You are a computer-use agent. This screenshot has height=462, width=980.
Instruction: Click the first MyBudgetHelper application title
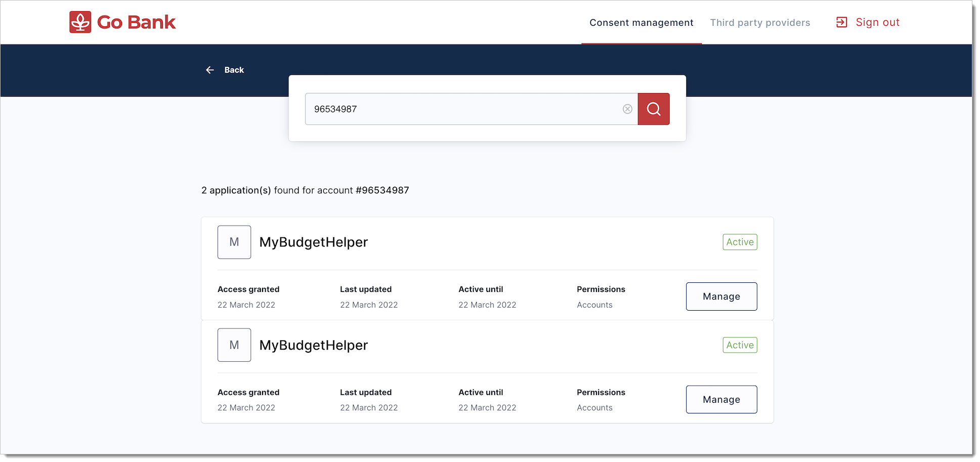(x=314, y=242)
